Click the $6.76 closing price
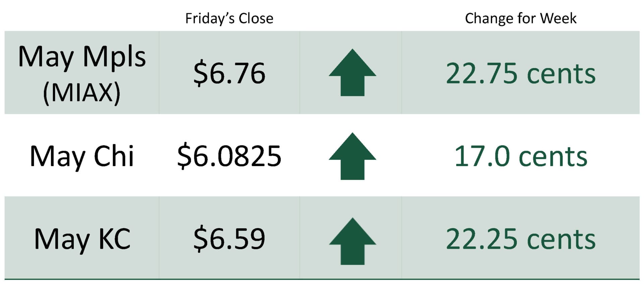The image size is (644, 292). tap(229, 73)
